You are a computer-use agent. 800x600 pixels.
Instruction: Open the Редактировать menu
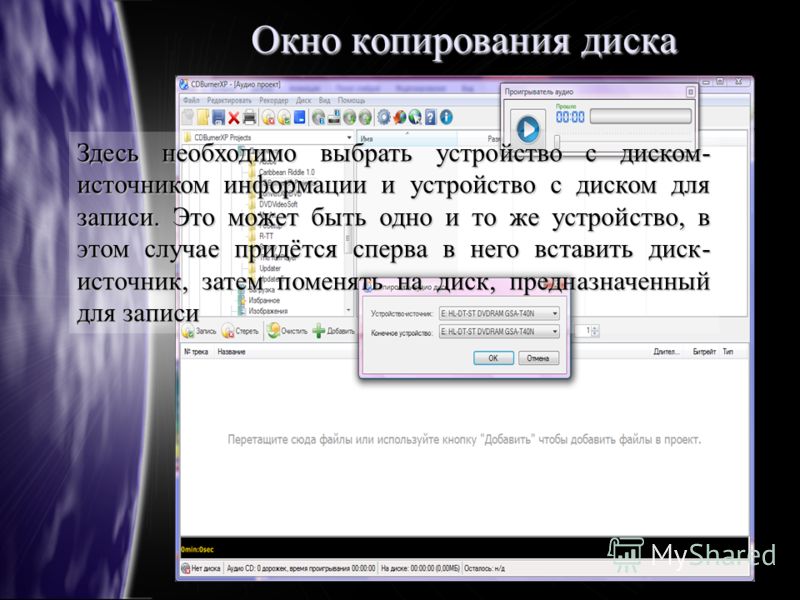(x=230, y=101)
